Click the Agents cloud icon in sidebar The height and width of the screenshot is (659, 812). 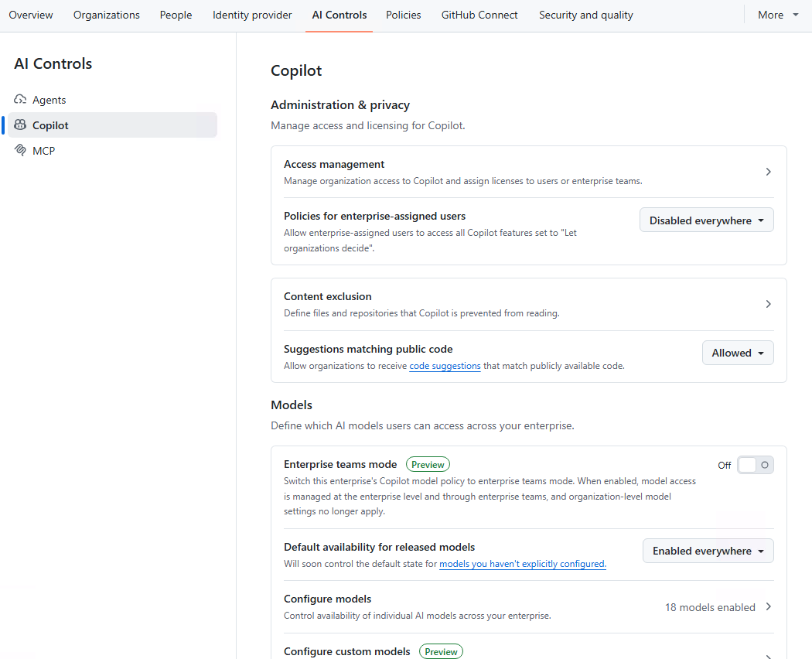[x=20, y=100]
